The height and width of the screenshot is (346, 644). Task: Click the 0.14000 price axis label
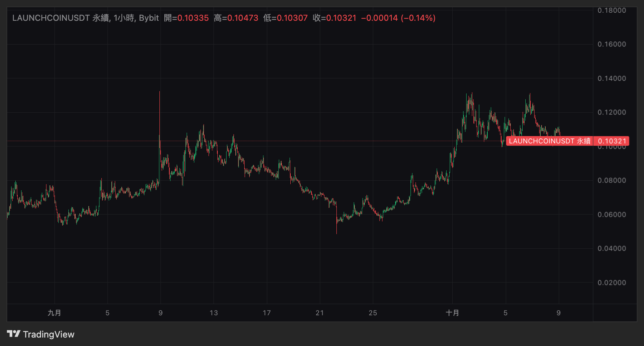coord(611,78)
